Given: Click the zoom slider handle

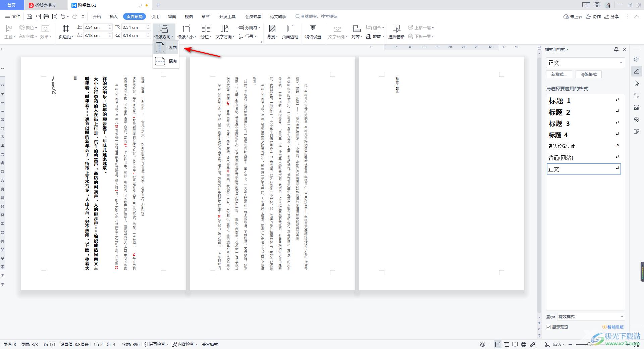Looking at the screenshot, I should tap(589, 344).
